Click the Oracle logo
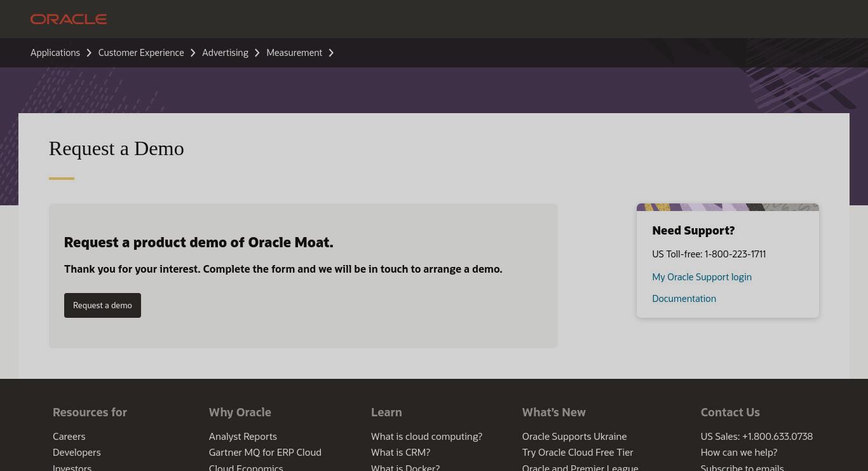Image resolution: width=868 pixels, height=471 pixels. click(x=69, y=19)
